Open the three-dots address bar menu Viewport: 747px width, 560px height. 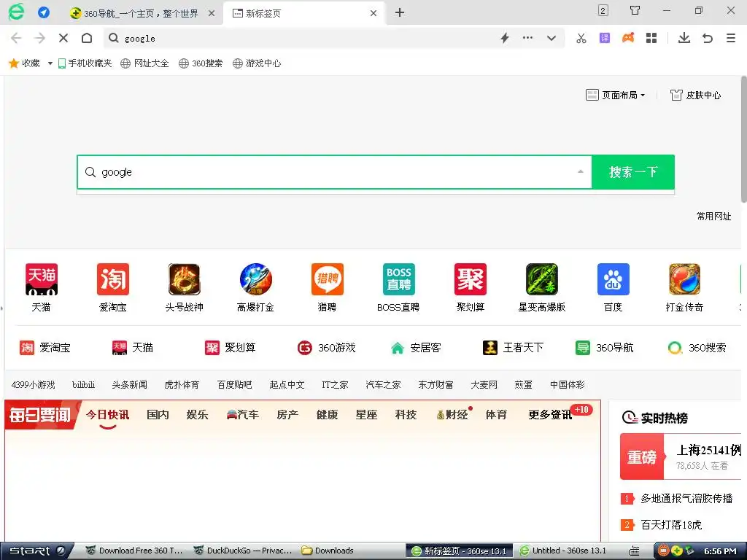(x=528, y=38)
